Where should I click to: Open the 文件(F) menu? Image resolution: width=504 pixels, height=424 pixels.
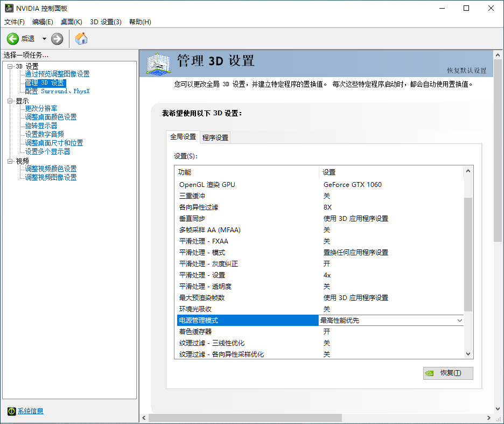coord(15,22)
